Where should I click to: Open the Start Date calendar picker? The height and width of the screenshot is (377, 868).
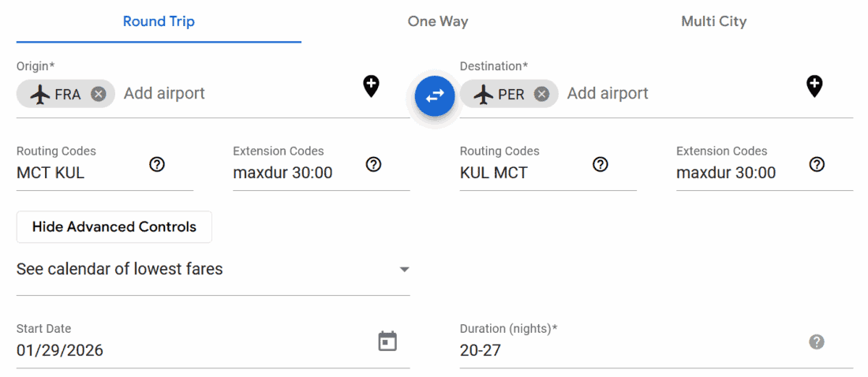[387, 342]
